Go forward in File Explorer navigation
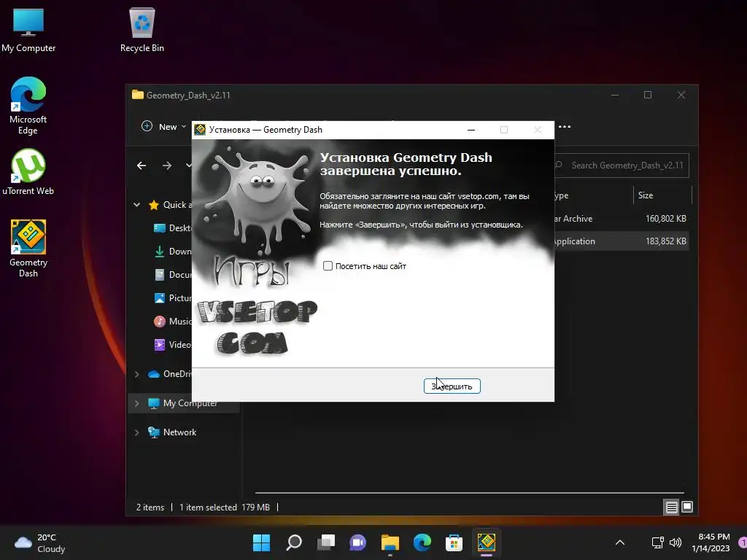 pyautogui.click(x=167, y=166)
